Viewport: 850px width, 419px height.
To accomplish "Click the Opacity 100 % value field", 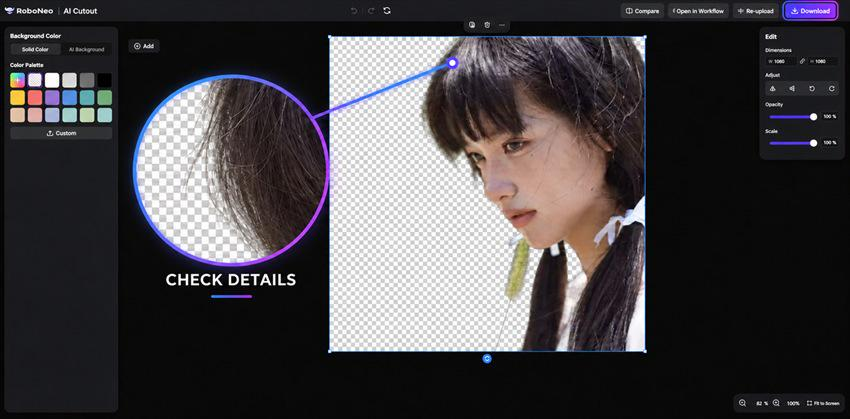I will 830,117.
